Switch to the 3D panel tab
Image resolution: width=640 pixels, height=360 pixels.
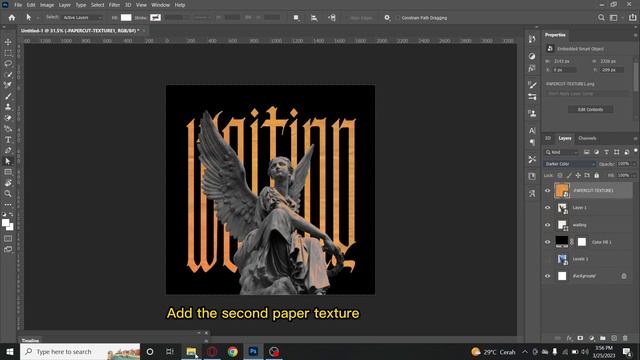[x=548, y=138]
